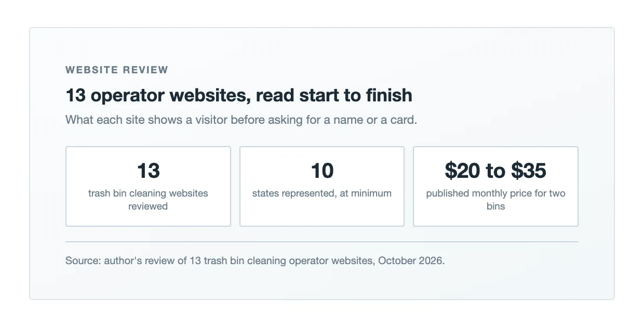
Task: Click '$35' in the price range figure
Action: pyautogui.click(x=528, y=171)
